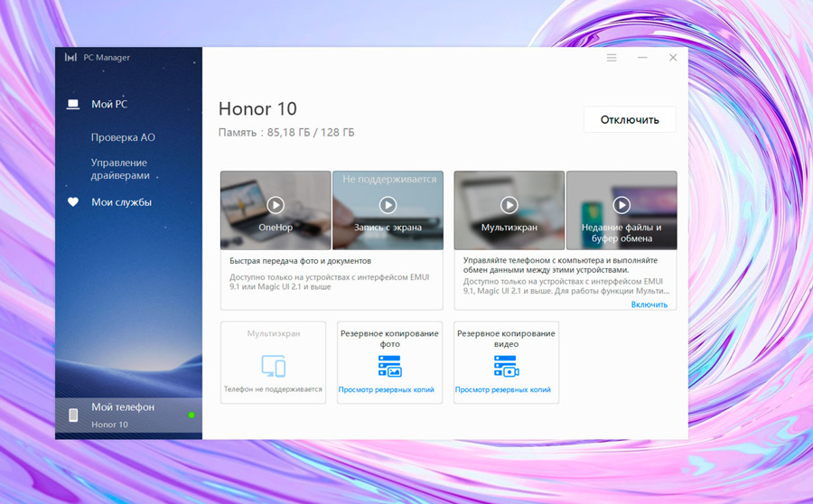Click the Управляйте телефоном с компьютера description
Screen dimensions: 813x504
[x=560, y=265]
